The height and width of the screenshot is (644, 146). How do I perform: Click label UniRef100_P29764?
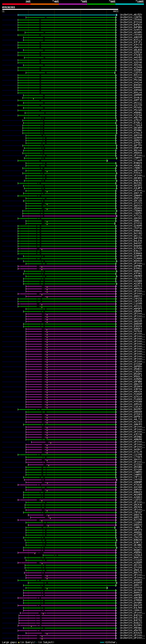[131, 115]
